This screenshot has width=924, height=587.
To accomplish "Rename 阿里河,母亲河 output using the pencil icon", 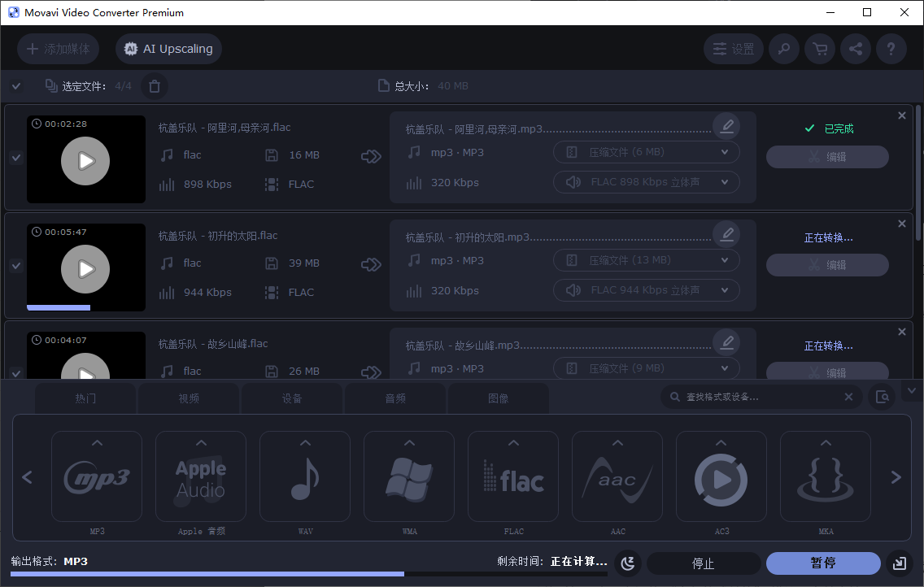I will pos(726,126).
